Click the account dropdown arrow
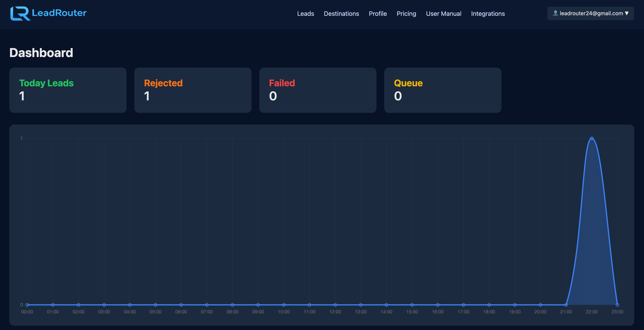The width and height of the screenshot is (644, 330). [x=626, y=13]
